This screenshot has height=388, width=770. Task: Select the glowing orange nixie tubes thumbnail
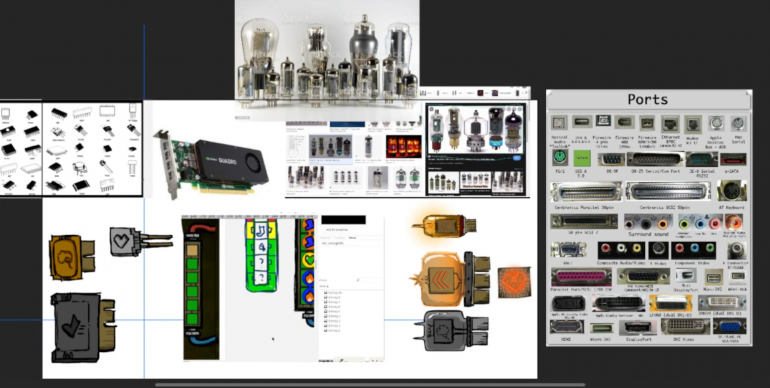[404, 147]
